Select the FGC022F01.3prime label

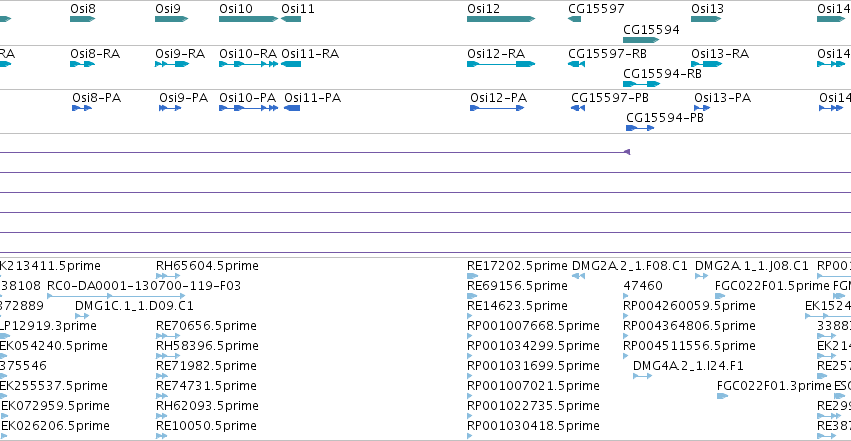pyautogui.click(x=774, y=386)
